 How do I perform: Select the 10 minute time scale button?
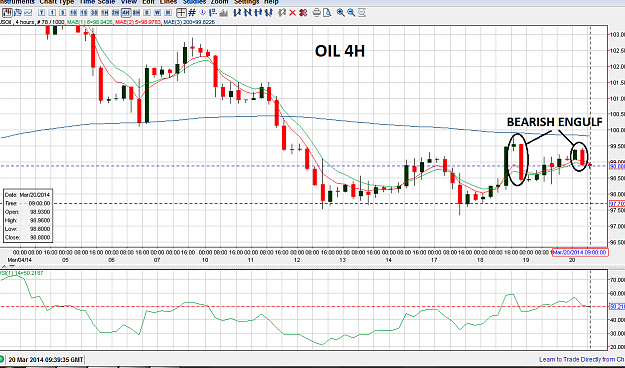click(73, 13)
